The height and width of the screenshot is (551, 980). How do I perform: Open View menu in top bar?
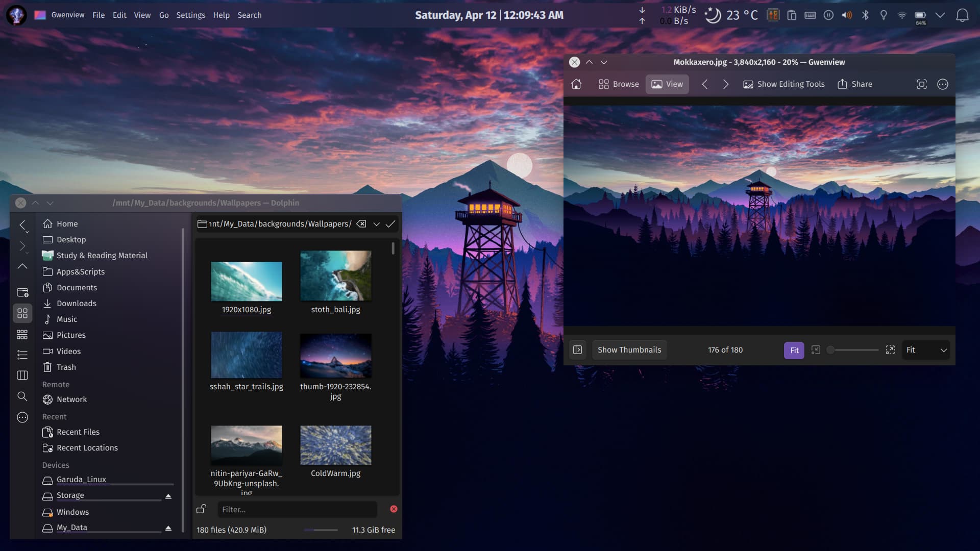pos(142,15)
